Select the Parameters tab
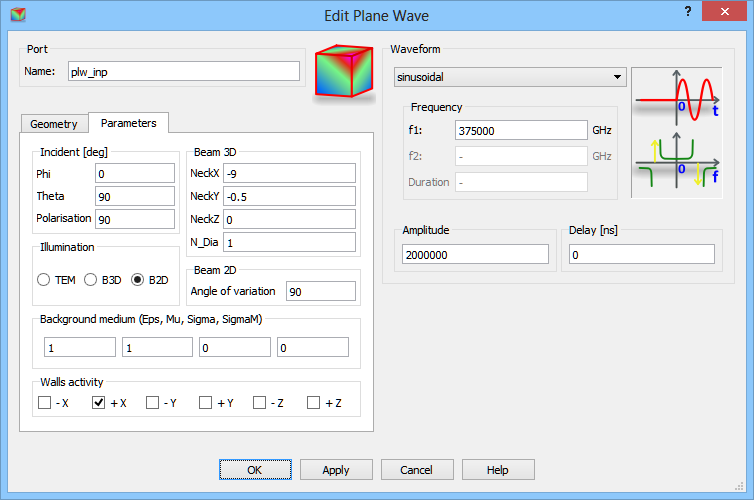This screenshot has width=754, height=500. coord(128,123)
